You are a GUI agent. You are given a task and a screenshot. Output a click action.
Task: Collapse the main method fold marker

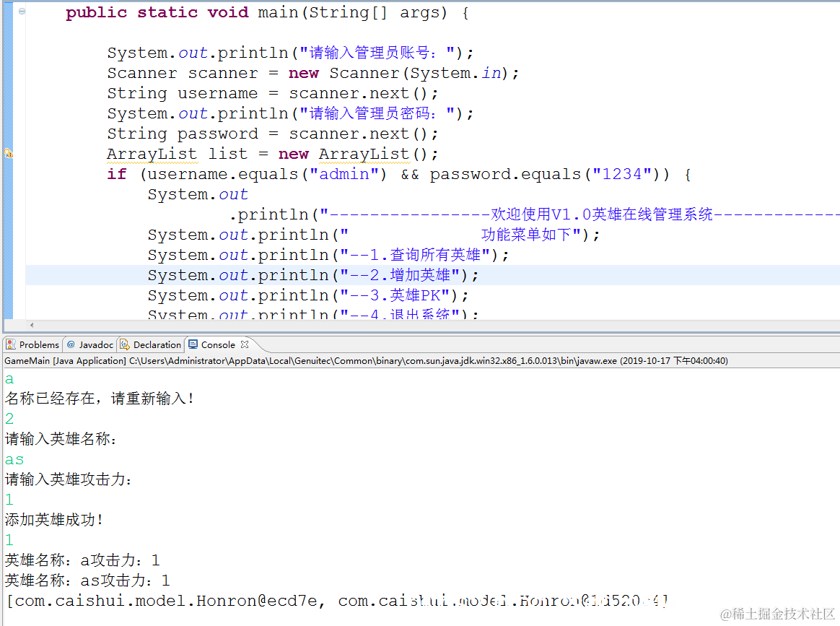click(x=22, y=12)
